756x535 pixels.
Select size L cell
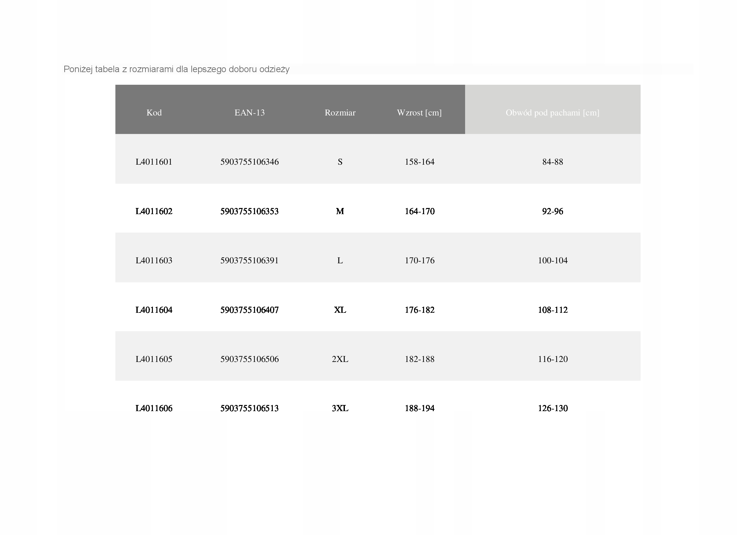coord(340,261)
